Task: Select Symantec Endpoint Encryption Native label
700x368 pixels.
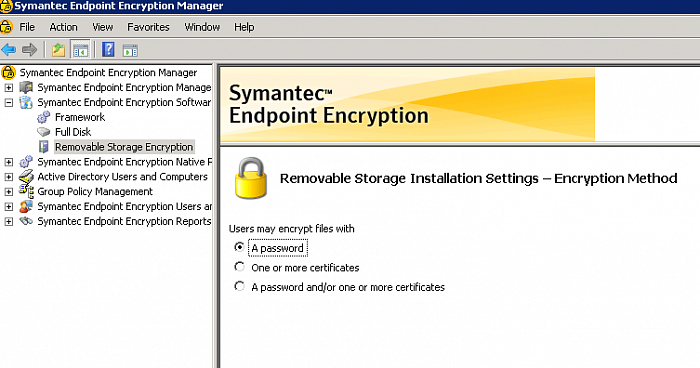Action: click(x=125, y=162)
